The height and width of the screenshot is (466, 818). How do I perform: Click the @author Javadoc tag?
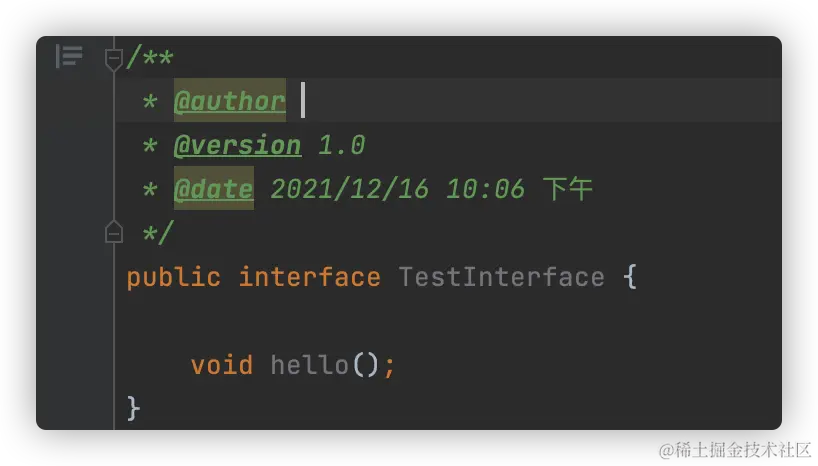tap(229, 101)
